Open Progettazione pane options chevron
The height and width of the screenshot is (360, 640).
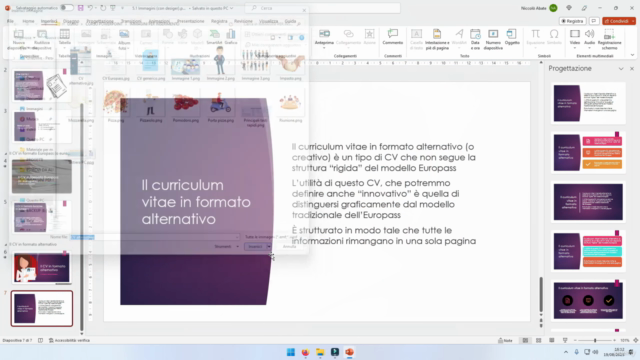coord(621,69)
